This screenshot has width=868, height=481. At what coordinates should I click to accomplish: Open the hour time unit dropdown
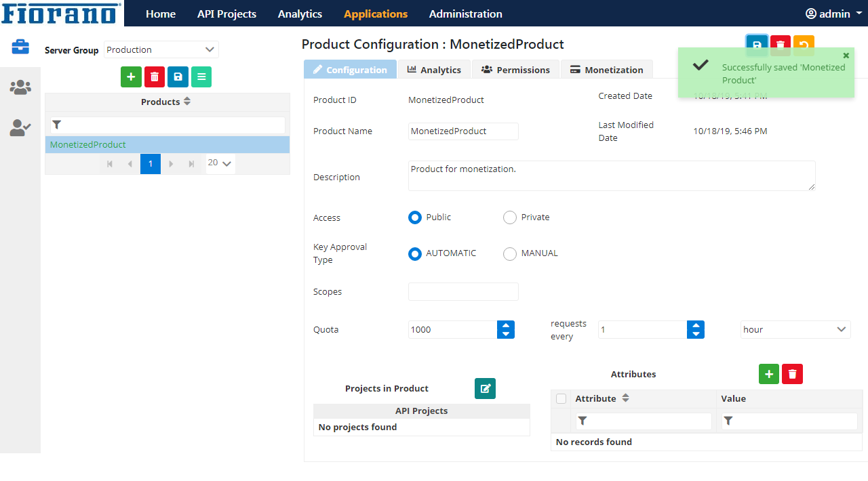(795, 330)
